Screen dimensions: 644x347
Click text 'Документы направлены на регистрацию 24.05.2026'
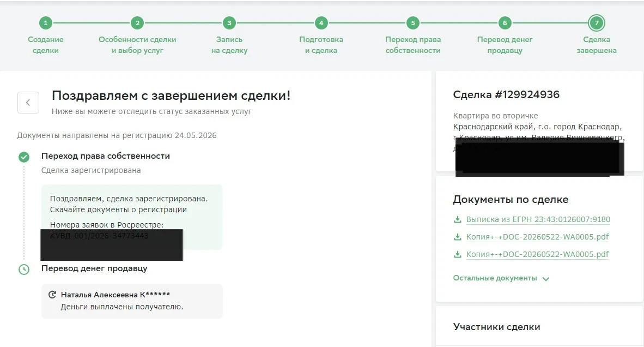click(x=117, y=135)
